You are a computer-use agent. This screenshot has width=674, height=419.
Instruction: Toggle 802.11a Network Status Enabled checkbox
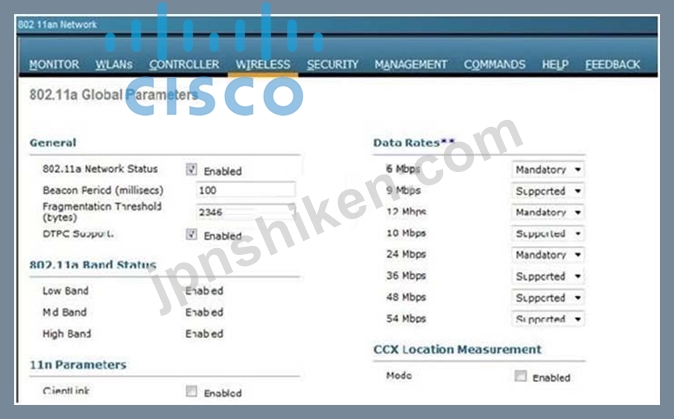click(191, 169)
